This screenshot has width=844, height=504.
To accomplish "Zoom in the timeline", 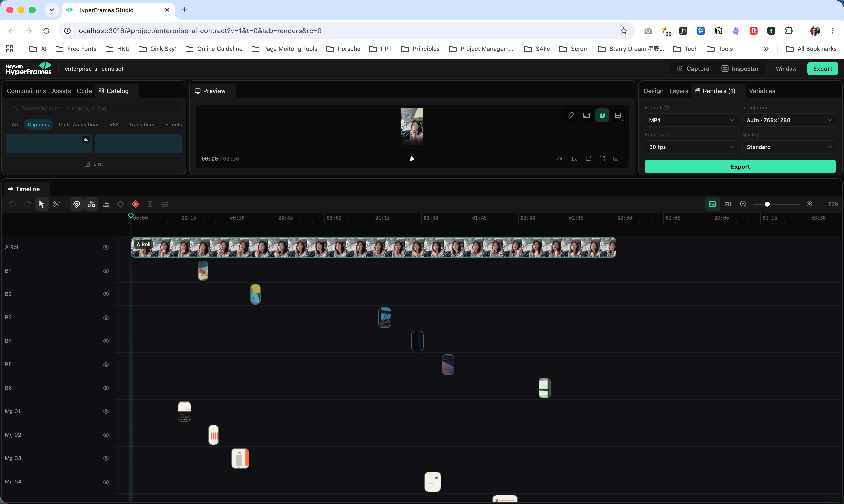I will [x=810, y=204].
